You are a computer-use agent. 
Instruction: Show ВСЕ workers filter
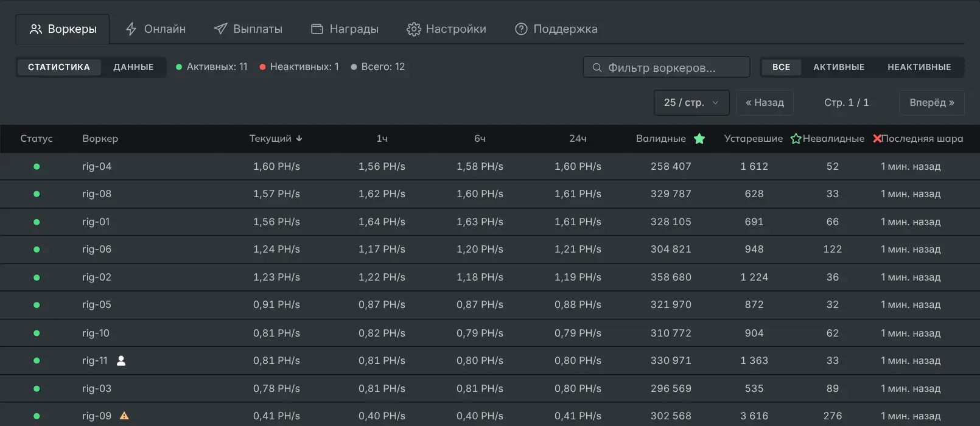click(x=782, y=67)
